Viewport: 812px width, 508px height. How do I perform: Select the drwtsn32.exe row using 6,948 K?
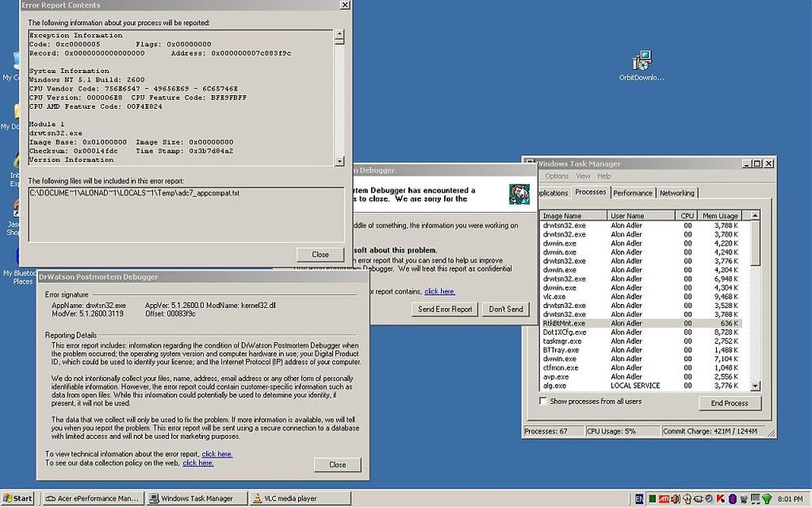click(x=641, y=279)
